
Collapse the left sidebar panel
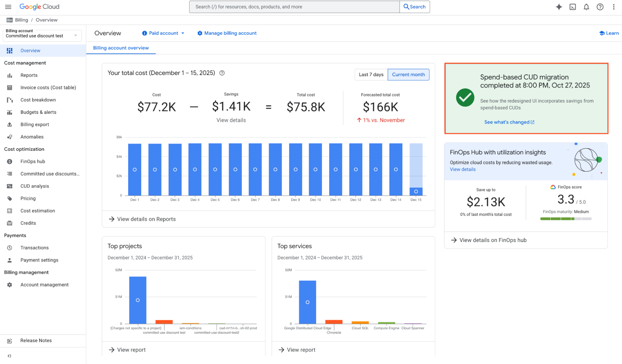(x=9, y=356)
